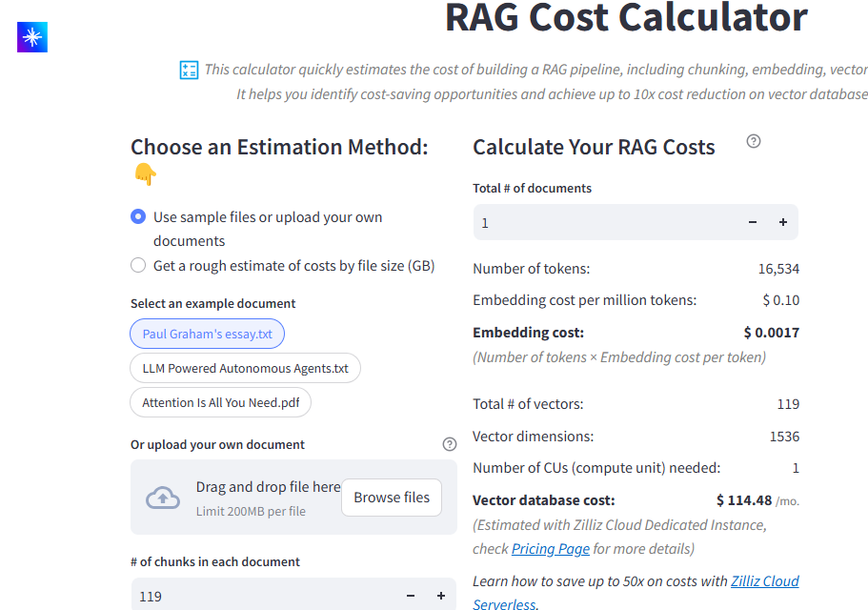868x610 pixels.
Task: Increase total number of documents with plus
Action: coord(783,222)
